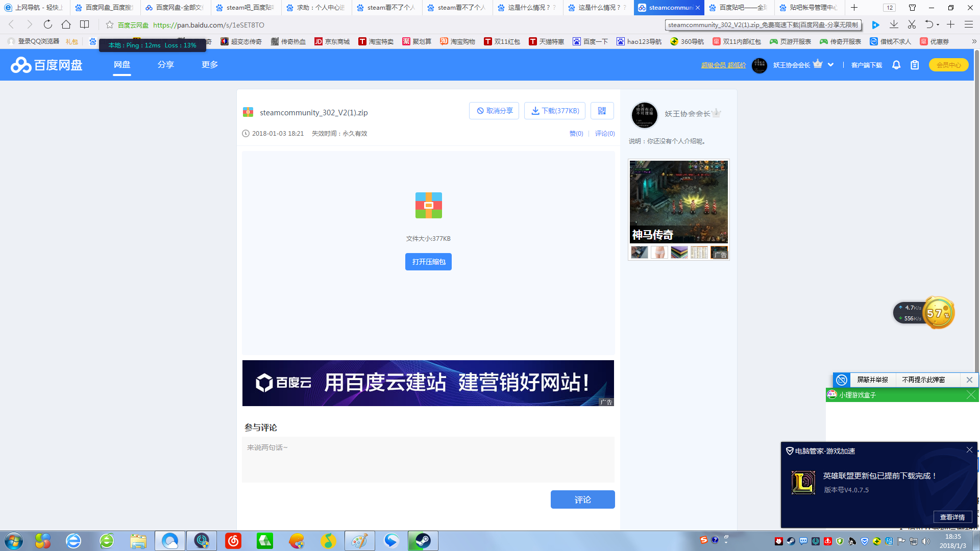Refresh the current browser page
Viewport: 980px width, 551px height.
47,24
